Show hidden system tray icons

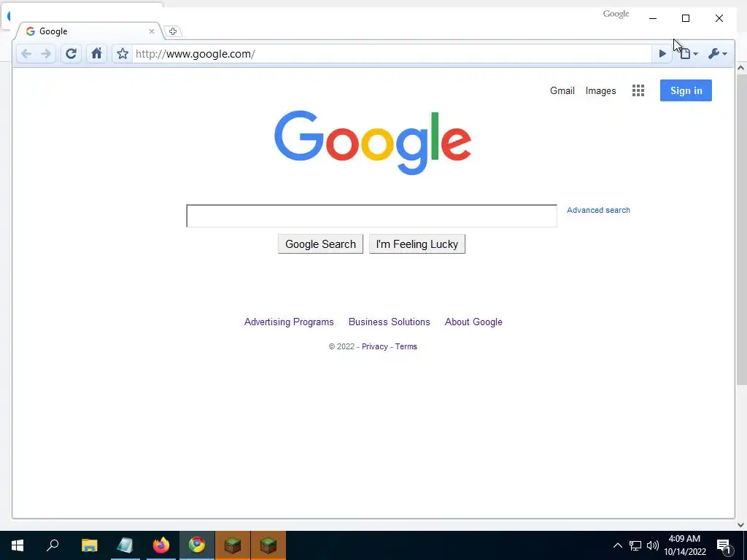[x=617, y=545]
